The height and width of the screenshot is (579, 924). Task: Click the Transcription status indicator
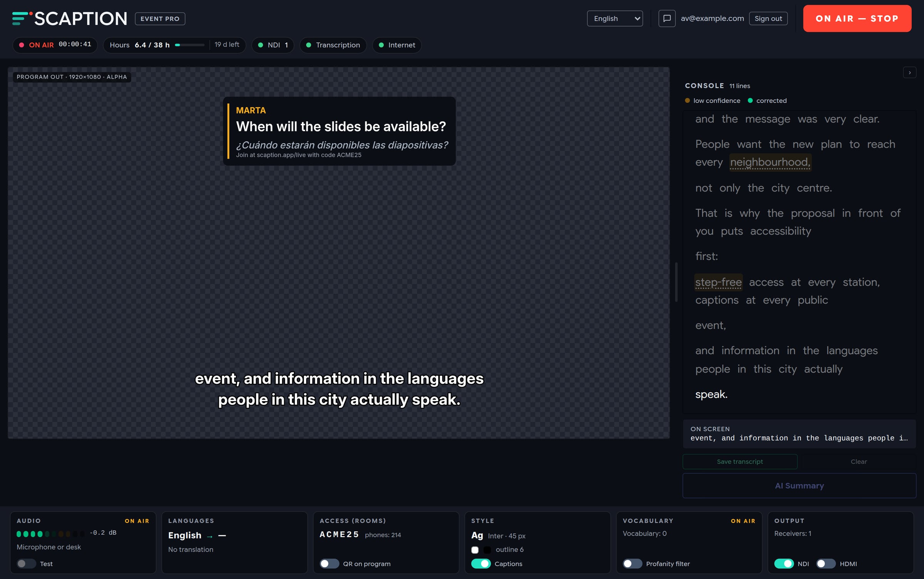333,45
